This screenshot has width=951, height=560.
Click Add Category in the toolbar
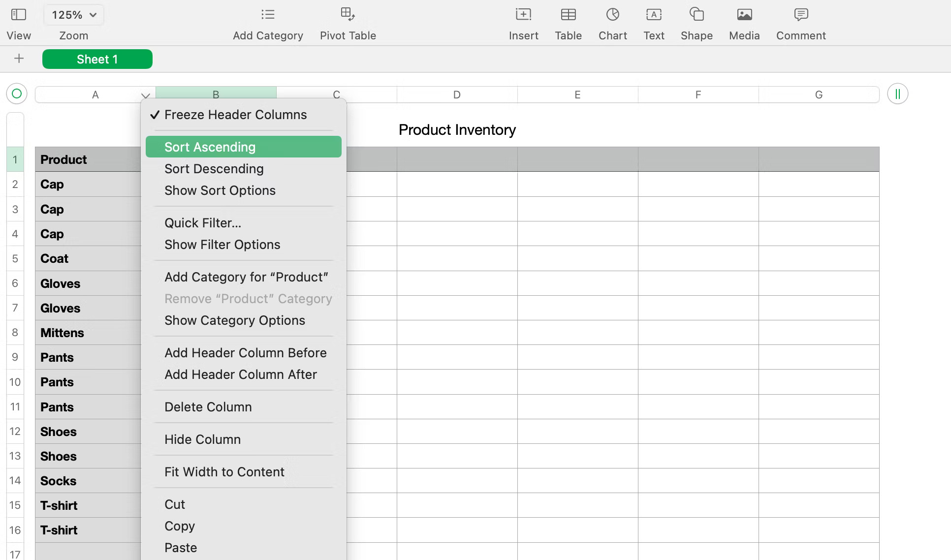tap(268, 22)
